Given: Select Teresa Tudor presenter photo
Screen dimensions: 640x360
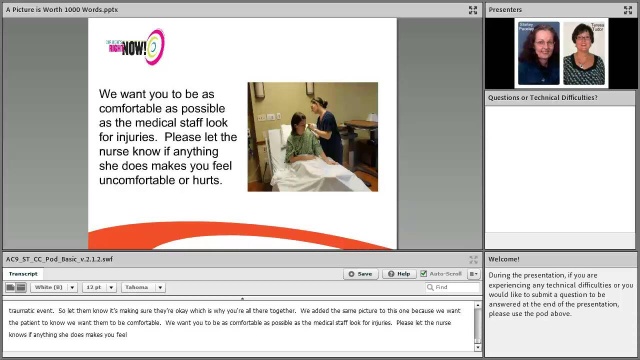Looking at the screenshot, I should pos(584,53).
